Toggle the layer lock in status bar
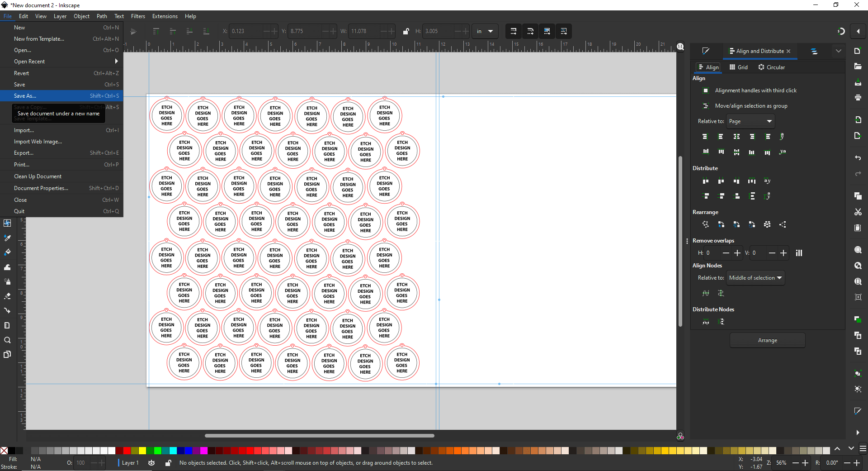Image resolution: width=868 pixels, height=471 pixels. click(x=168, y=463)
